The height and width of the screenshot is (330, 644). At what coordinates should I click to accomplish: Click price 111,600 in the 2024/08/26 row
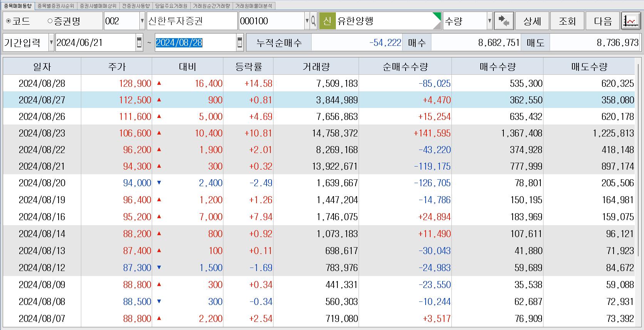pyautogui.click(x=135, y=116)
